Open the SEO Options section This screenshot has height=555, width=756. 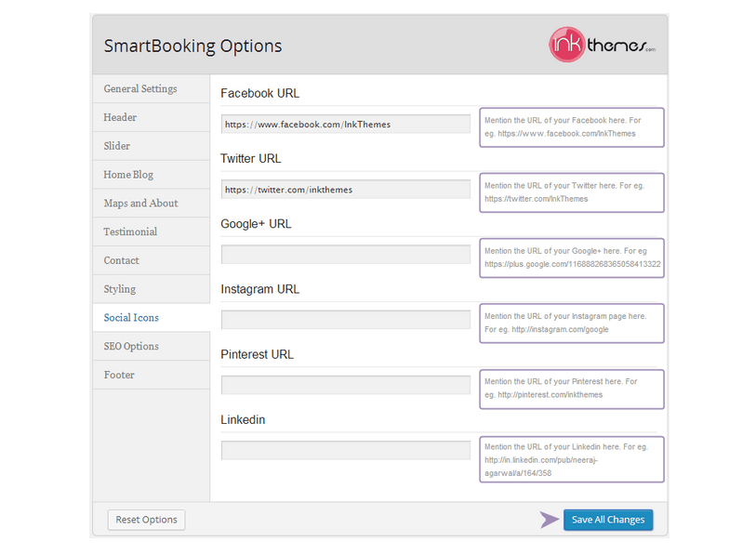click(x=130, y=346)
